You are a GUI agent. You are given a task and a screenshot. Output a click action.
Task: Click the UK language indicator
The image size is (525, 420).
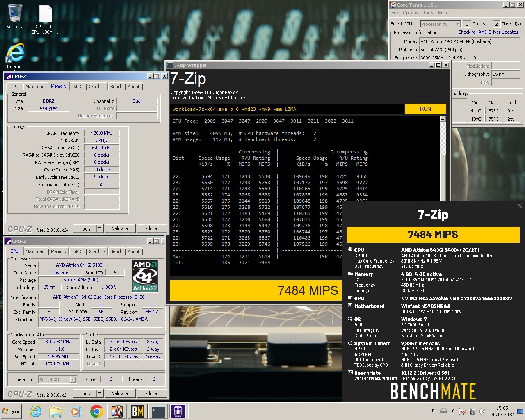point(431,411)
